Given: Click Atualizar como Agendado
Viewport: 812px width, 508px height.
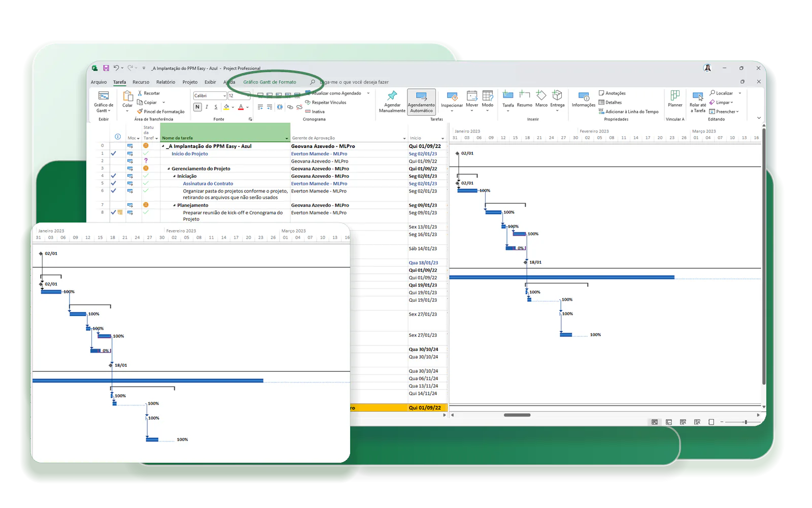Looking at the screenshot, I should point(333,93).
